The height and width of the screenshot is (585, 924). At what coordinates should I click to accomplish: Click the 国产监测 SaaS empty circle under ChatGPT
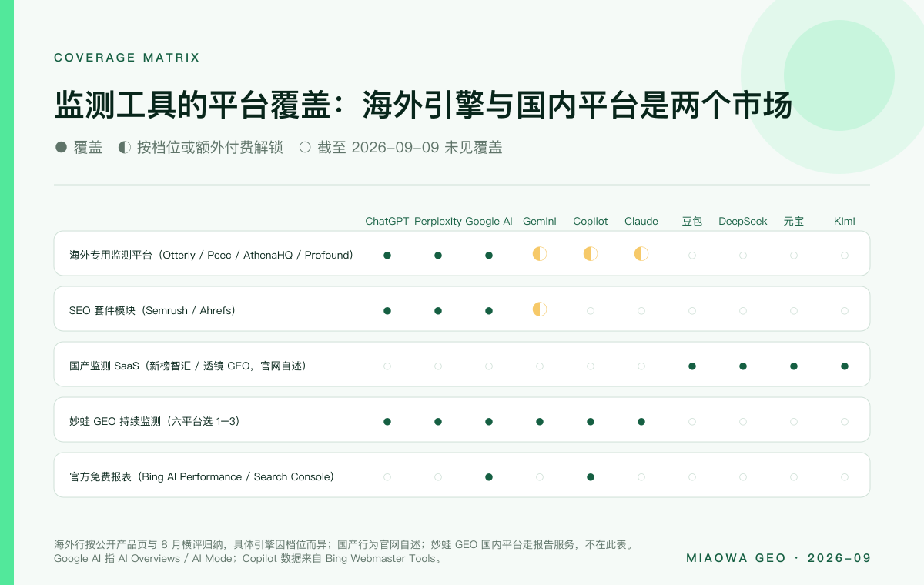point(387,366)
